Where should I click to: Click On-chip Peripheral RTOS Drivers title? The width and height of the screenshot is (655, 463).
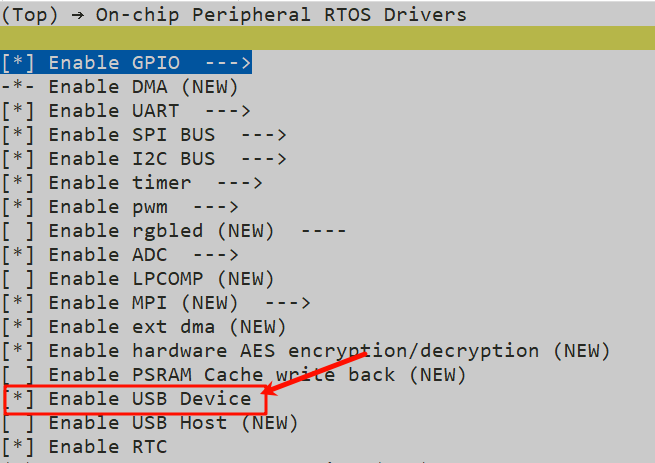[281, 14]
